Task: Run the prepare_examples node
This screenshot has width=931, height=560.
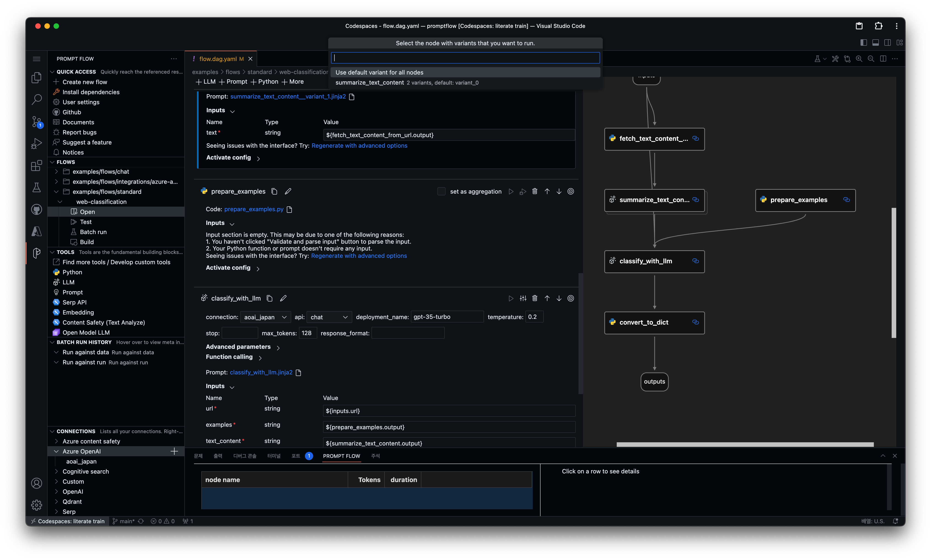Action: (x=511, y=191)
